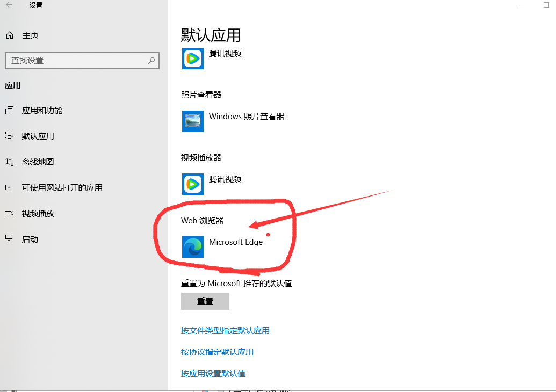Choose the top 腾讯视频 app icon
The width and height of the screenshot is (556, 392).
tap(193, 58)
